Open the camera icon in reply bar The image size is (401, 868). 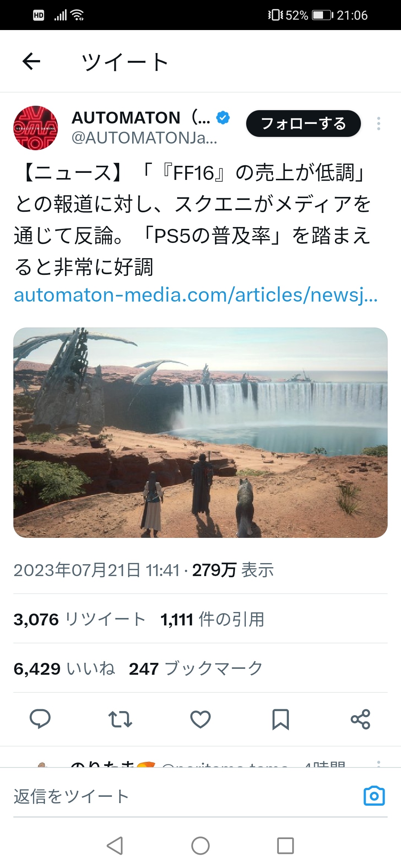374,796
